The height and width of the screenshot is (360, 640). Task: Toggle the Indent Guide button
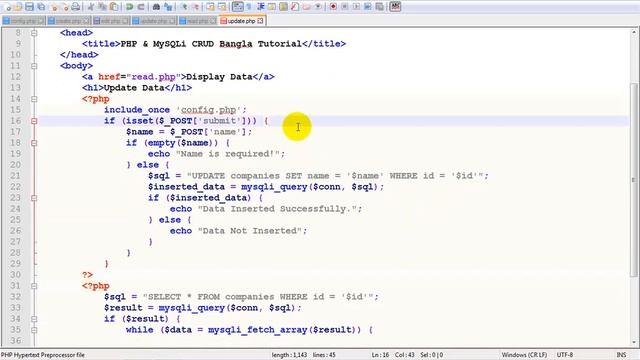[x=260, y=7]
